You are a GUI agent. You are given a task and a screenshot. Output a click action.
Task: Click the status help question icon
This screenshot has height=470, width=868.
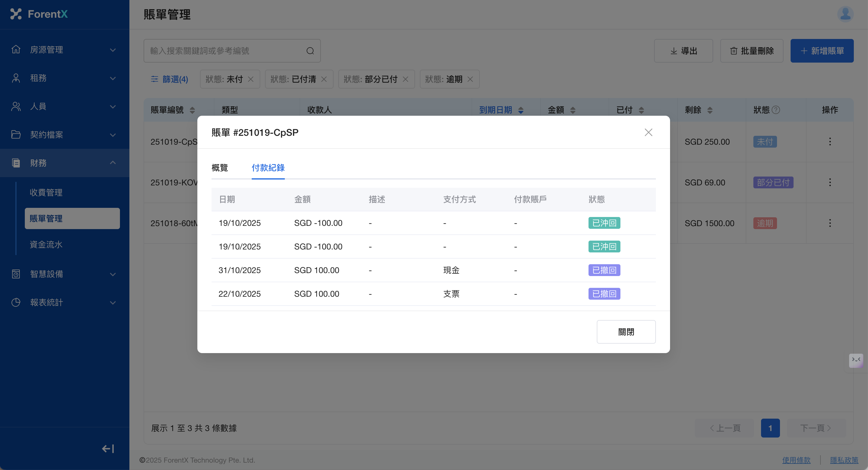pyautogui.click(x=776, y=110)
